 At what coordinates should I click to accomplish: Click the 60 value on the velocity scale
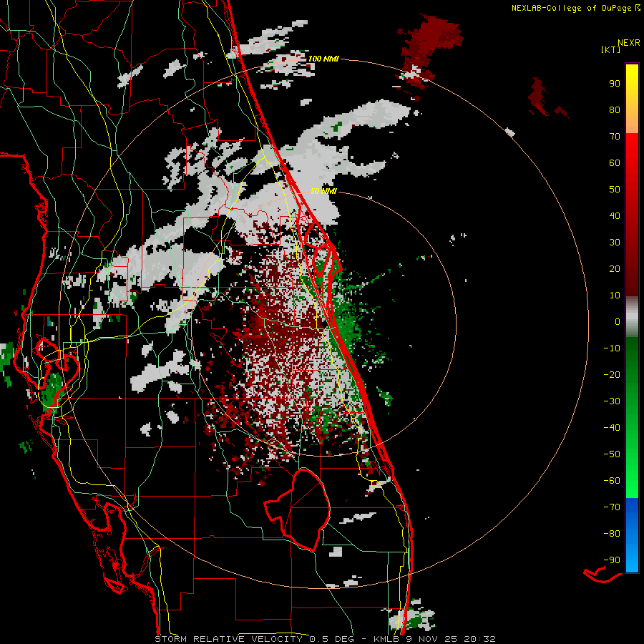pos(615,162)
